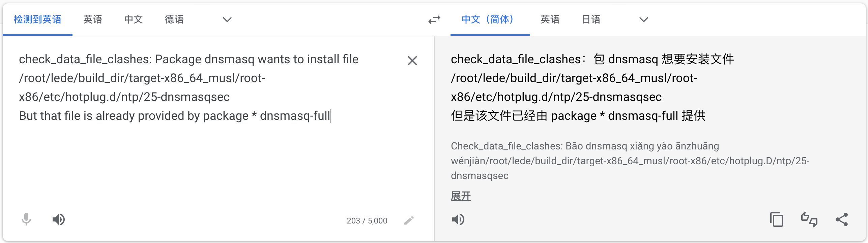Screen dimensions: 868x243
Task: Swap the translation languages
Action: pos(433,20)
